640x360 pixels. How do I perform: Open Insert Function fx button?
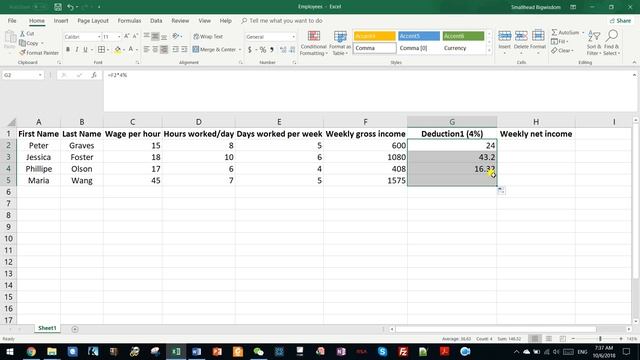[94, 75]
